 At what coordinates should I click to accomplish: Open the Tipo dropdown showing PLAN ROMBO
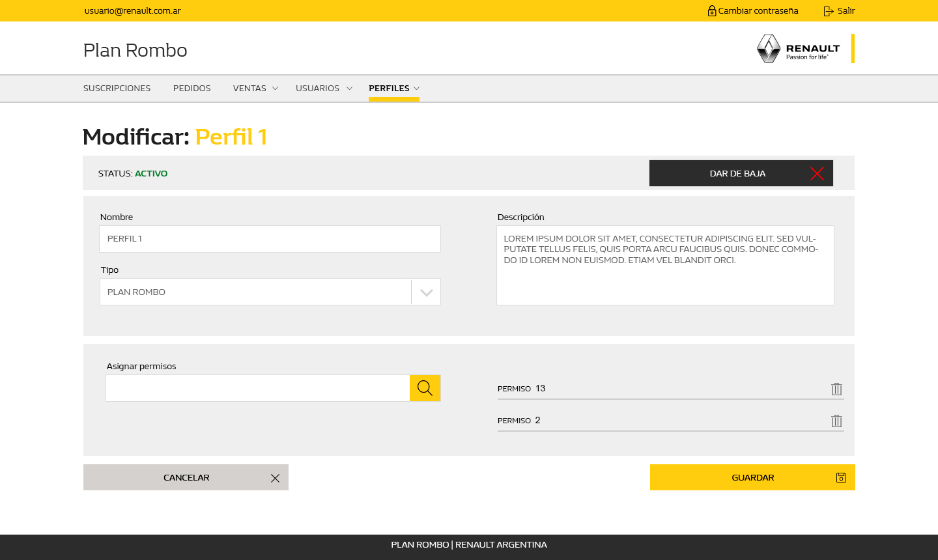426,292
